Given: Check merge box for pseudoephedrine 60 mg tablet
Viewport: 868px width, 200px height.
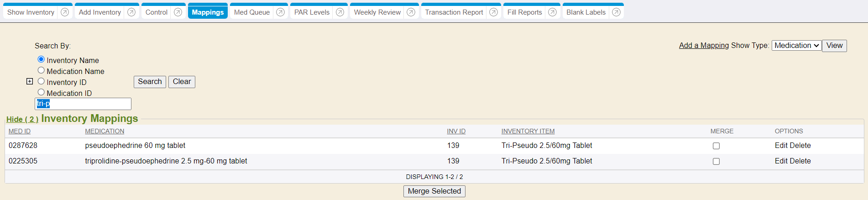Looking at the screenshot, I should (x=716, y=146).
